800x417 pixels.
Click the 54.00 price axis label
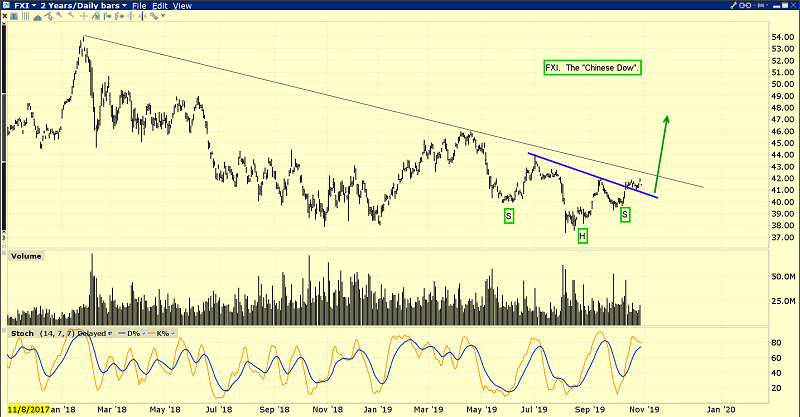coord(783,37)
